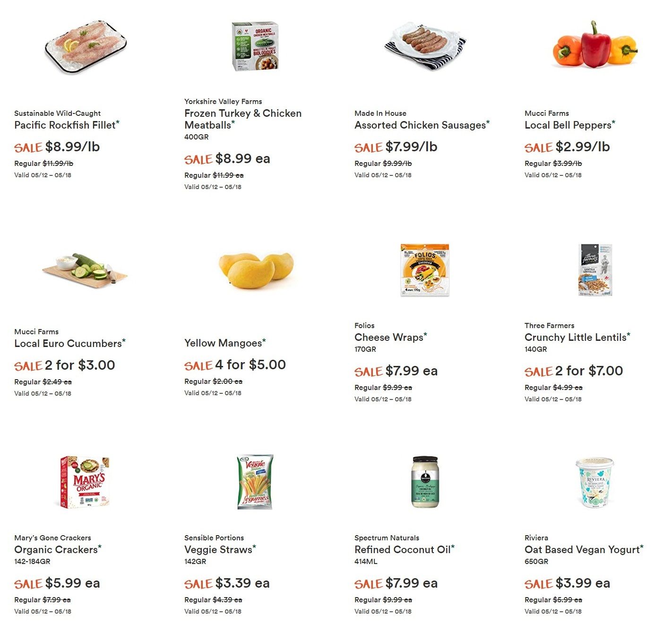Click the Crunchy Little Lentils product name
This screenshot has width=672, height=642.
tap(576, 338)
